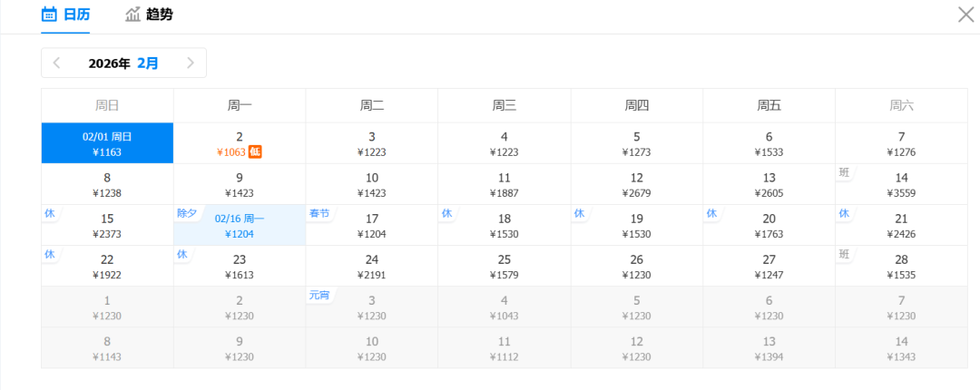Pick March 4 priced ¥1043

point(505,307)
